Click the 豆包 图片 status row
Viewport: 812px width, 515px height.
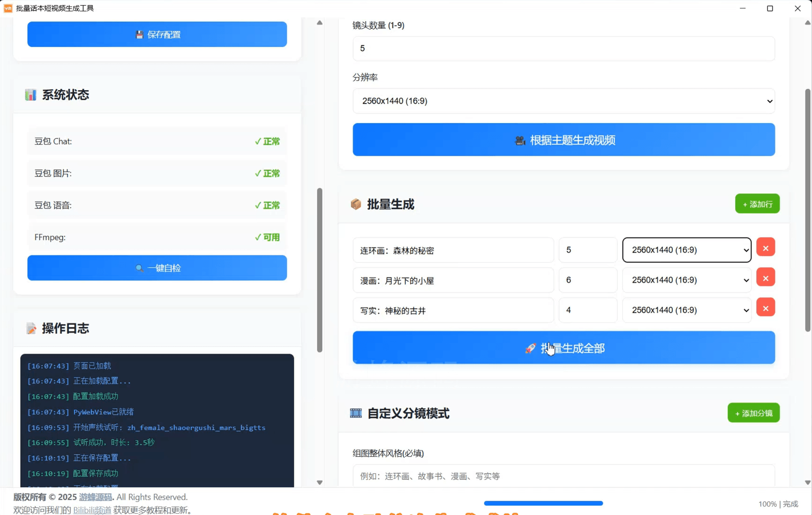click(157, 174)
